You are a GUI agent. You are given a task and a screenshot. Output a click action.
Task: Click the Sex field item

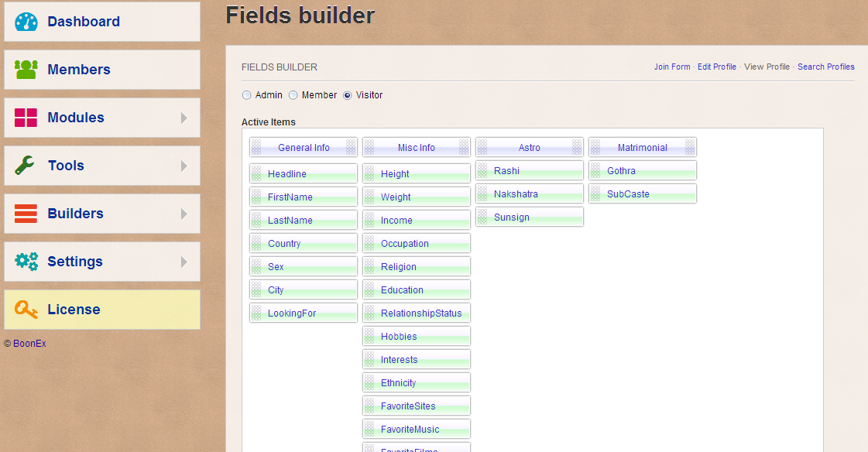(304, 266)
